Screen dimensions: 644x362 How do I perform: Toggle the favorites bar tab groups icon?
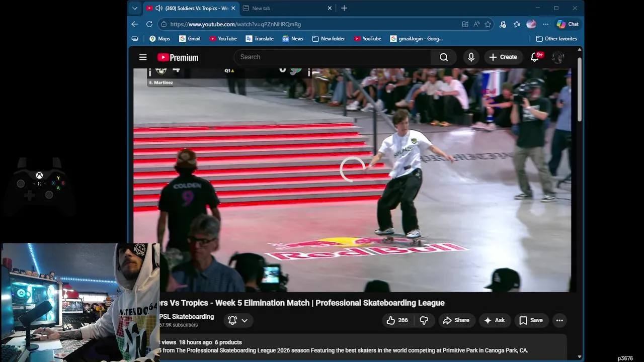(135, 39)
